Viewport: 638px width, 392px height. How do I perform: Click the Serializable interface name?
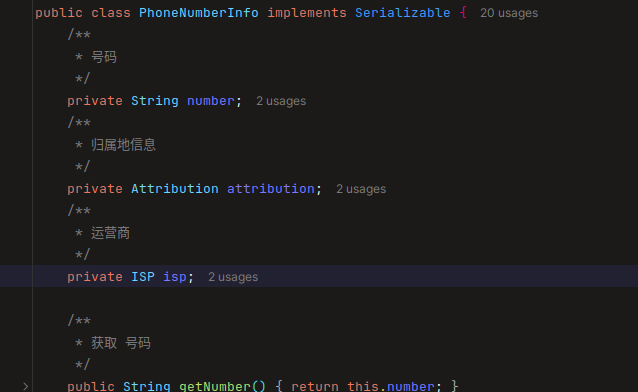(x=402, y=13)
